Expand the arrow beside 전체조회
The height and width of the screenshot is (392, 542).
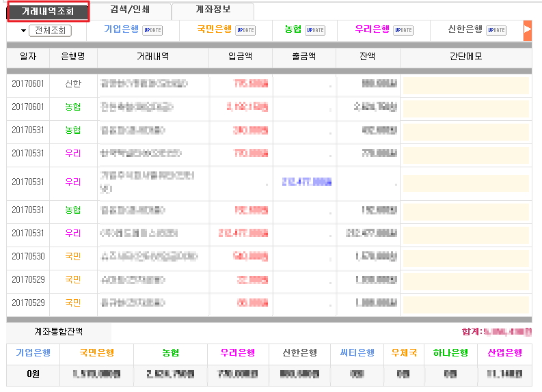[x=23, y=31]
